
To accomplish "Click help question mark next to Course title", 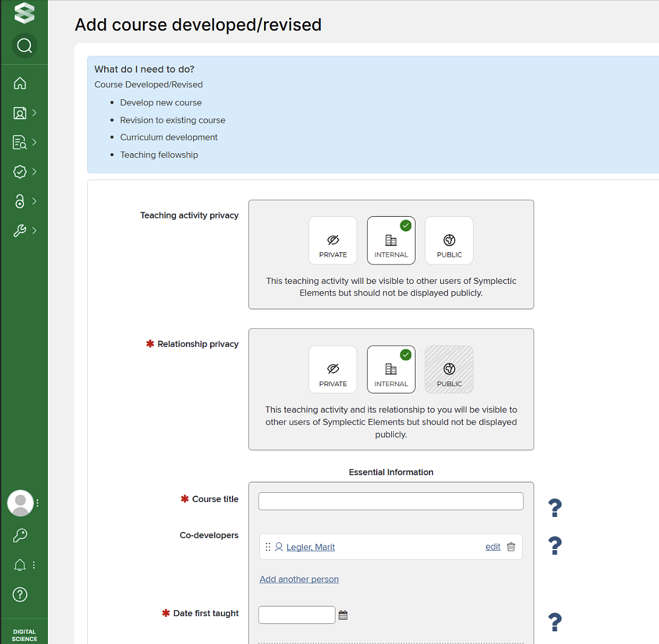I will 554,508.
